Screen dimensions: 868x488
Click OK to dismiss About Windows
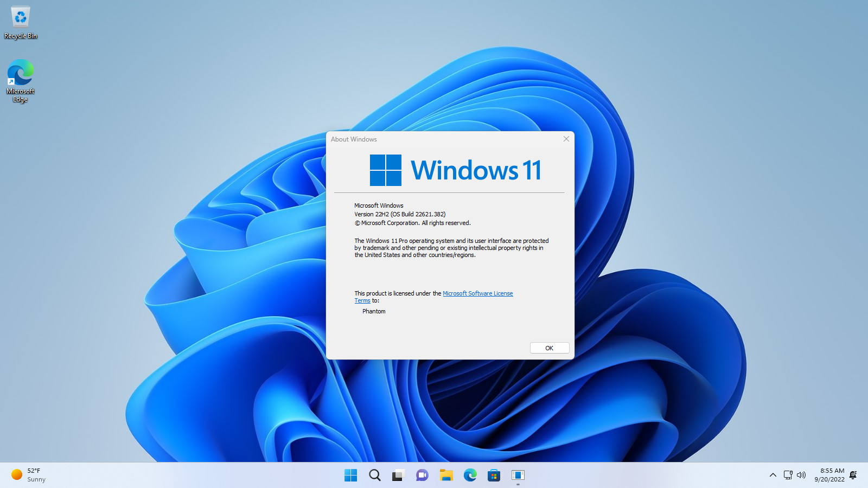pyautogui.click(x=549, y=348)
